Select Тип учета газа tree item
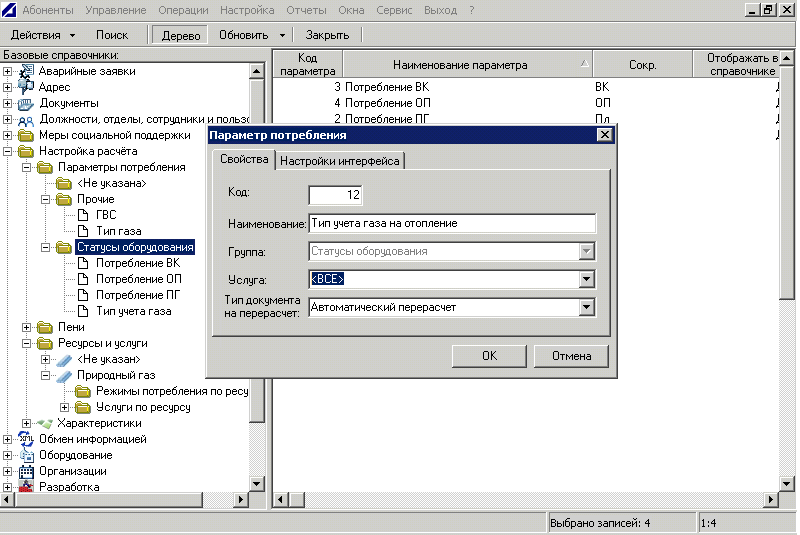This screenshot has width=800, height=535. pyautogui.click(x=133, y=311)
